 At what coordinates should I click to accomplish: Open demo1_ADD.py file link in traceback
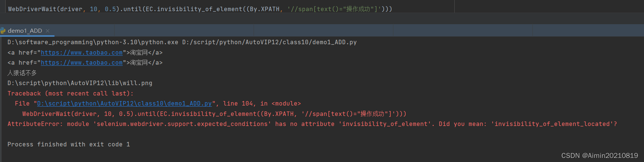[124, 104]
